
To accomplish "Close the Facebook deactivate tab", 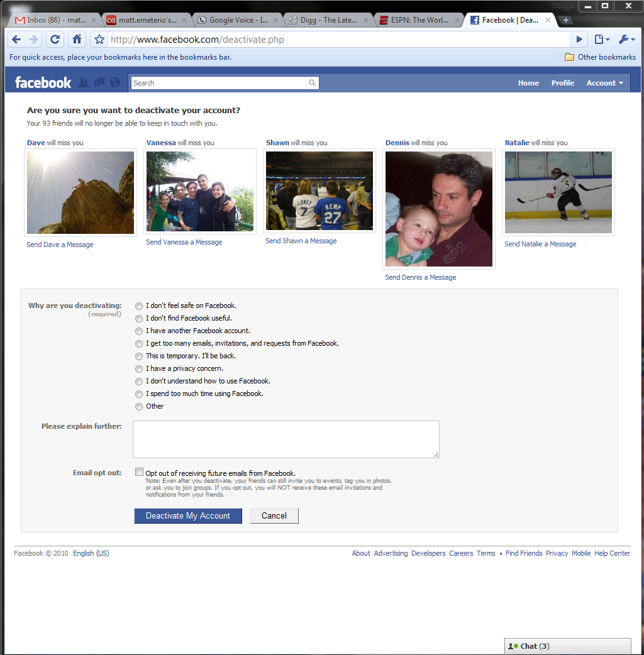I will (548, 20).
